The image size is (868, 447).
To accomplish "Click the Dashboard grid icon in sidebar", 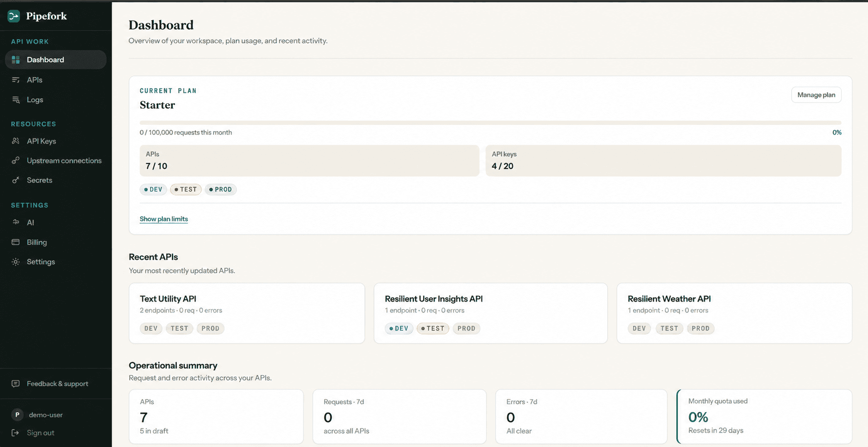I will 16,60.
